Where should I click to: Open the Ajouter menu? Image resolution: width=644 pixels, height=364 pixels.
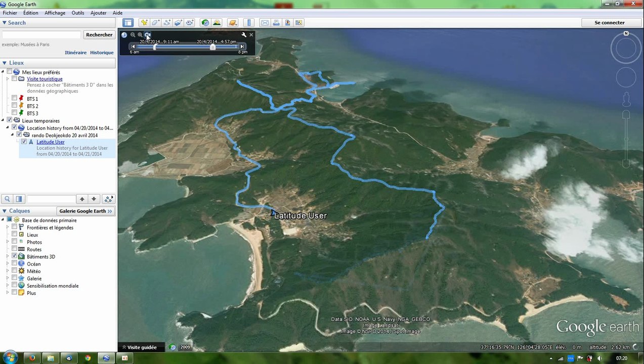pyautogui.click(x=99, y=13)
